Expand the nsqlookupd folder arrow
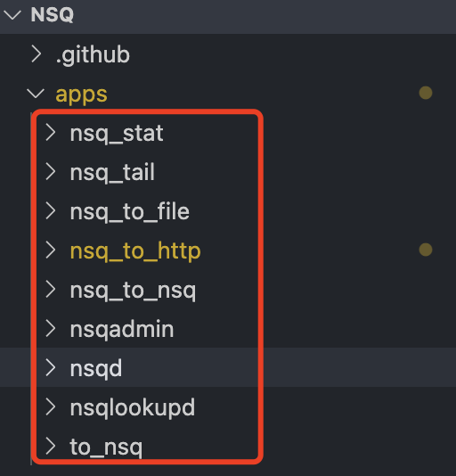 (51, 407)
